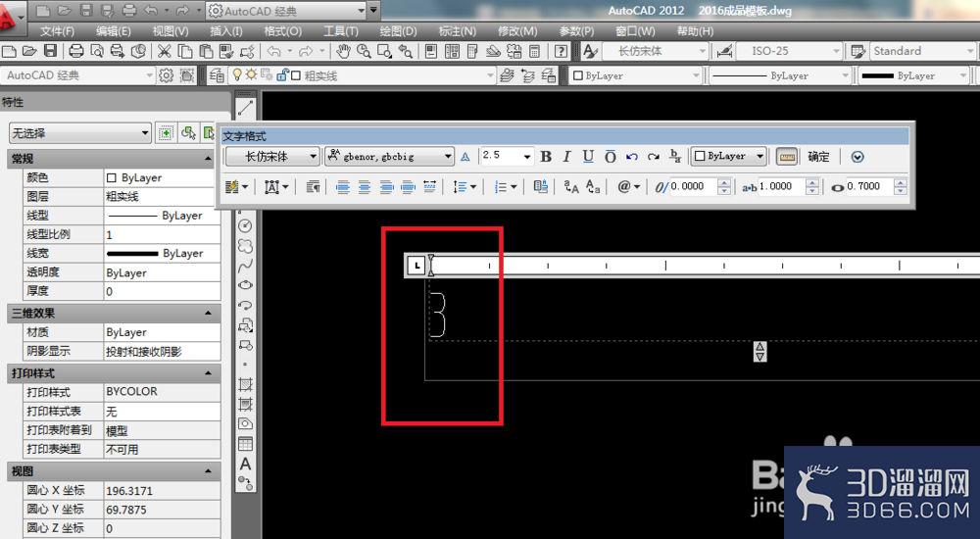Open the 插入(I) menu
980x539 pixels.
226,31
